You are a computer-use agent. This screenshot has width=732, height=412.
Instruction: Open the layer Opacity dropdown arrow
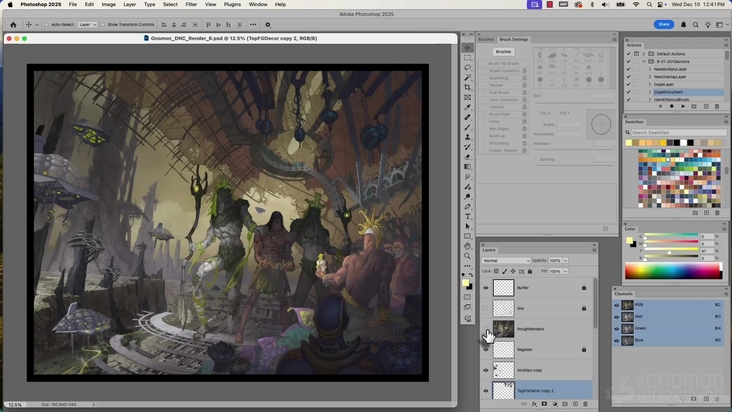click(563, 260)
